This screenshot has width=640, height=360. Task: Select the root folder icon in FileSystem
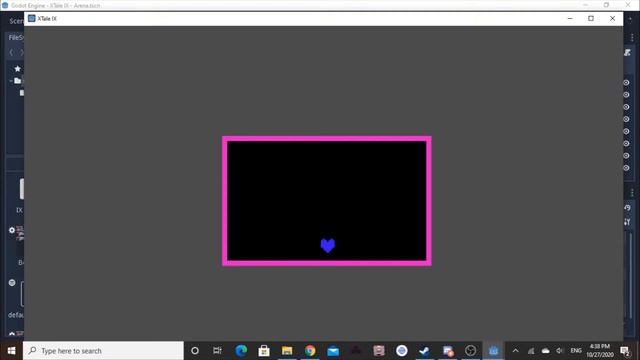pyautogui.click(x=18, y=81)
